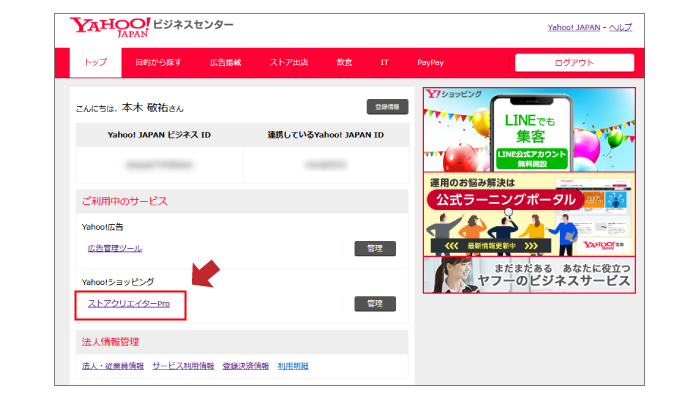Click the 法人情報管理 heading

click(110, 342)
